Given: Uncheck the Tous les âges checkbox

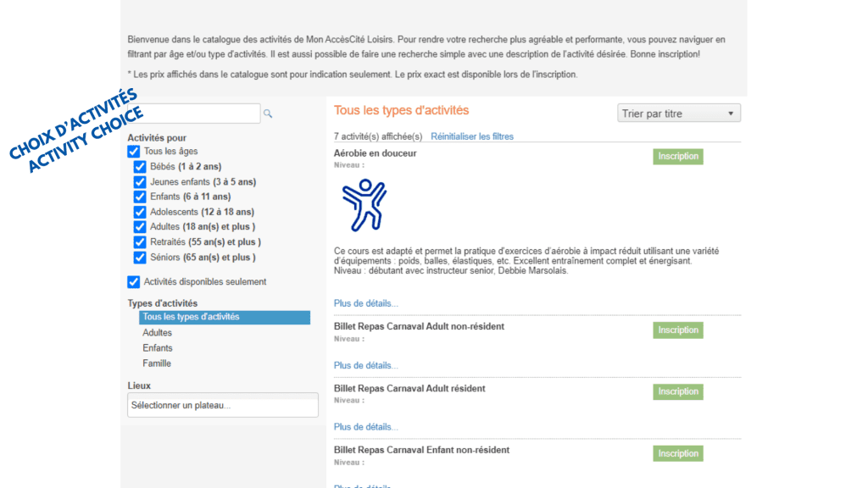Looking at the screenshot, I should [x=133, y=152].
